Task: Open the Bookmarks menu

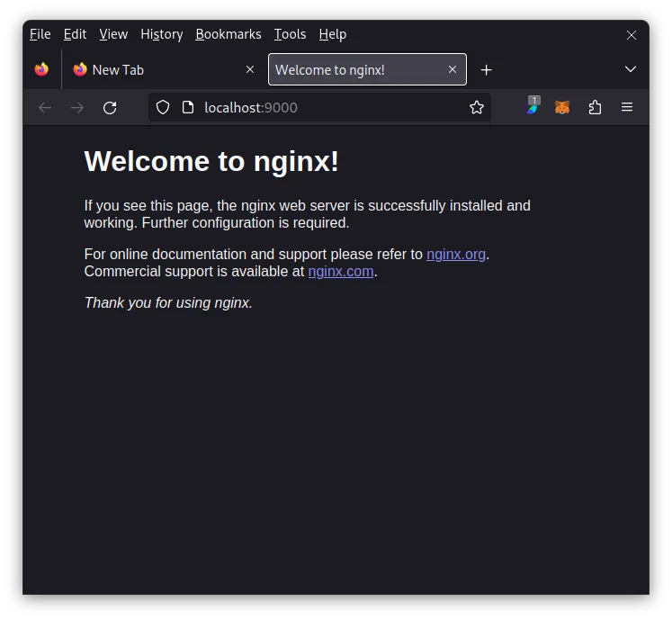Action: coord(228,34)
